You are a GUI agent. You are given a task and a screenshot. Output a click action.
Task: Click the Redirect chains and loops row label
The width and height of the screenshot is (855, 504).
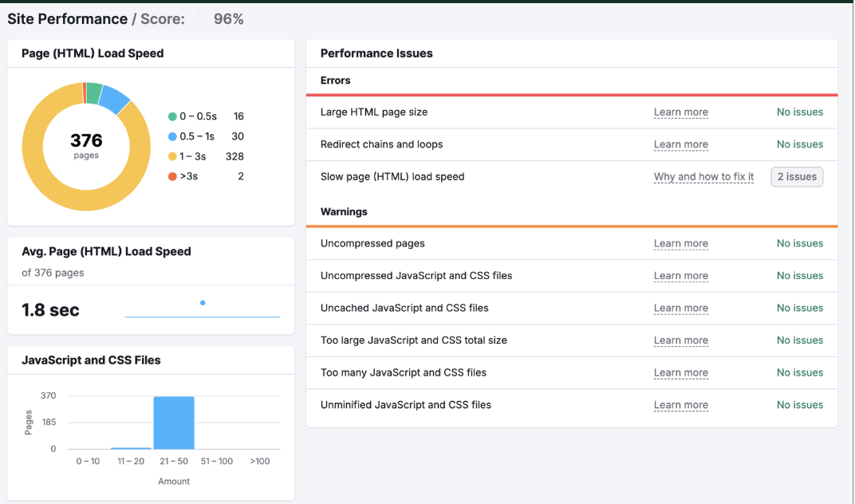(382, 144)
